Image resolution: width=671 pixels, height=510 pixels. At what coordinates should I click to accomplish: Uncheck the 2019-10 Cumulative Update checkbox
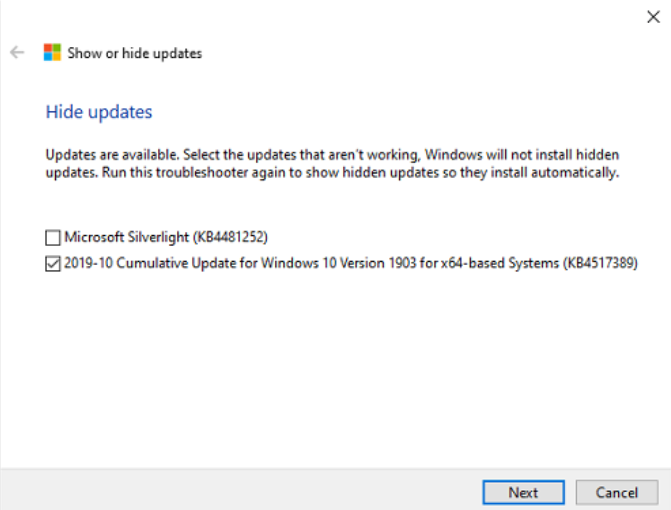click(53, 265)
